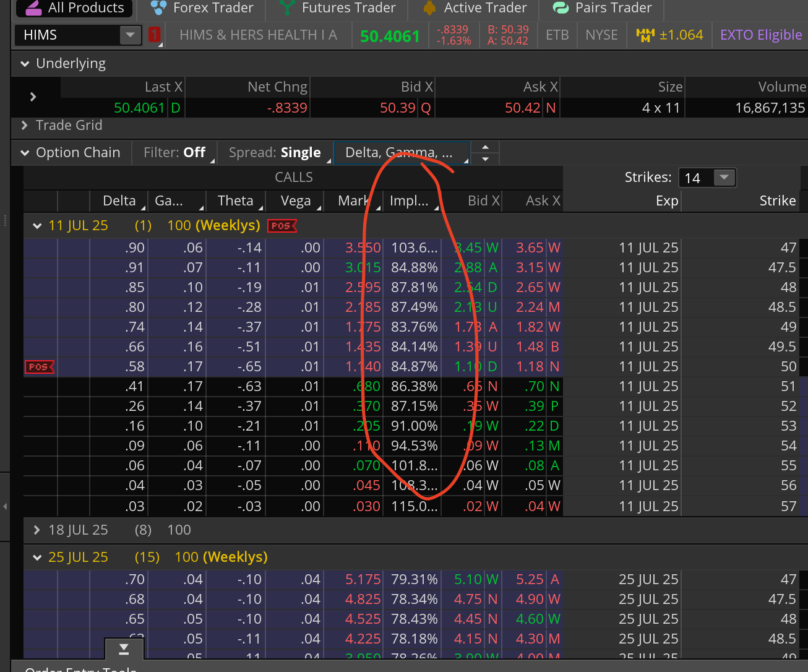Click the layout stepper down arrow
This screenshot has height=672, width=808.
point(485,159)
